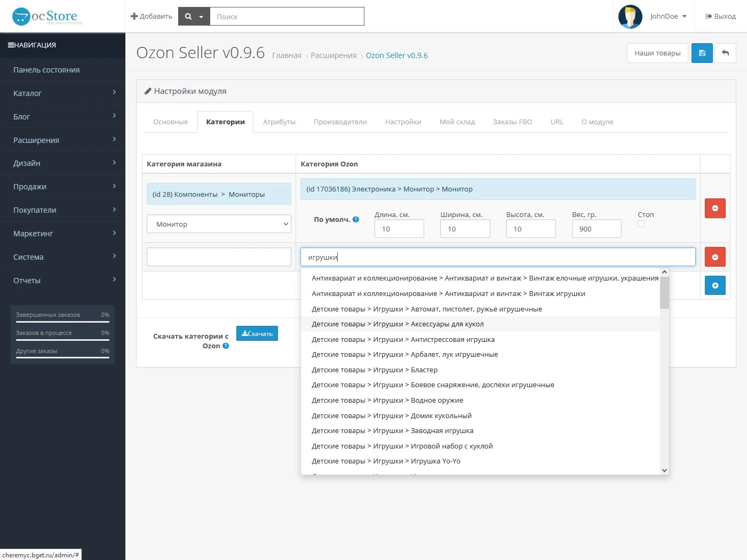
Task: Select suggestion Водное оружие
Action: click(480, 401)
